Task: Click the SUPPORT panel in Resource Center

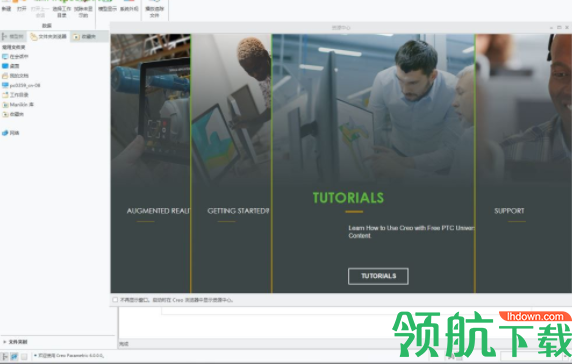Action: pos(524,163)
